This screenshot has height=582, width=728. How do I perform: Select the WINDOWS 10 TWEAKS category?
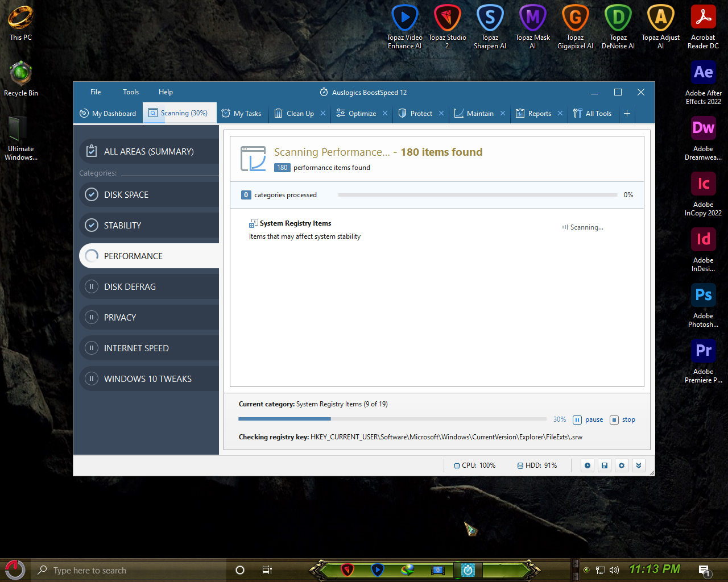149,379
